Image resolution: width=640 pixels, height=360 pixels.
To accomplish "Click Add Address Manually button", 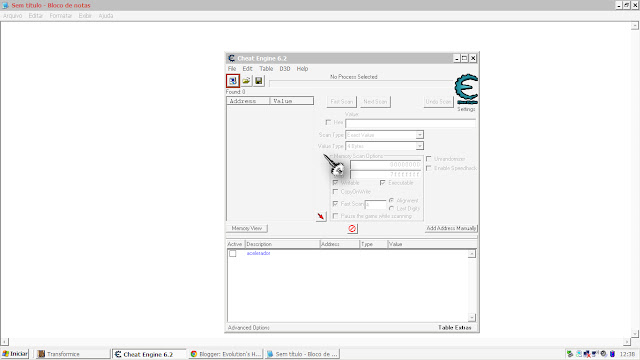I will [451, 228].
